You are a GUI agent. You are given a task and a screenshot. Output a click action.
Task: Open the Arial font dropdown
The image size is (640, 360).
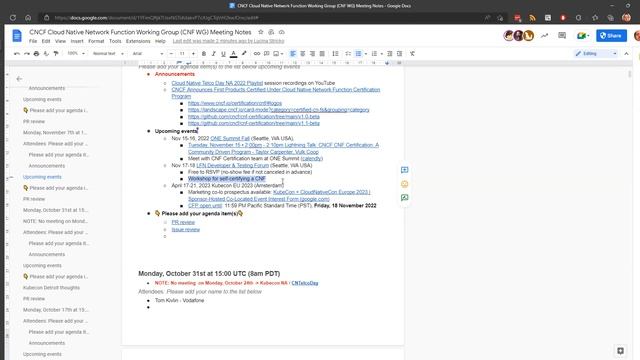[148, 53]
